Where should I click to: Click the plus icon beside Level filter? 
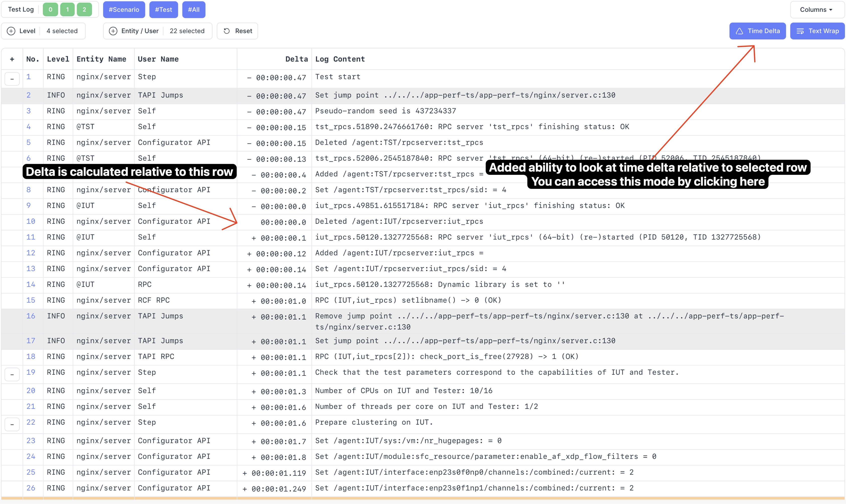11,31
